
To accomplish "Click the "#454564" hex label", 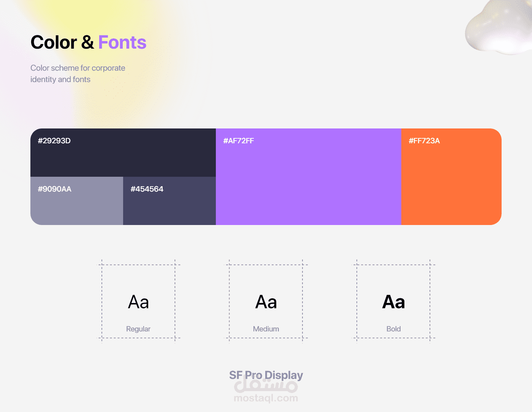I will coord(147,189).
